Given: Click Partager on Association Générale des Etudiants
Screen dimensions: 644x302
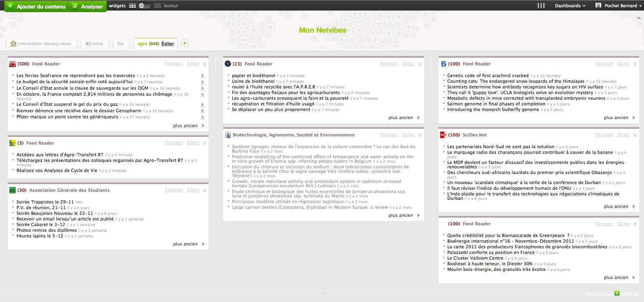Looking at the screenshot, I should [x=174, y=190].
